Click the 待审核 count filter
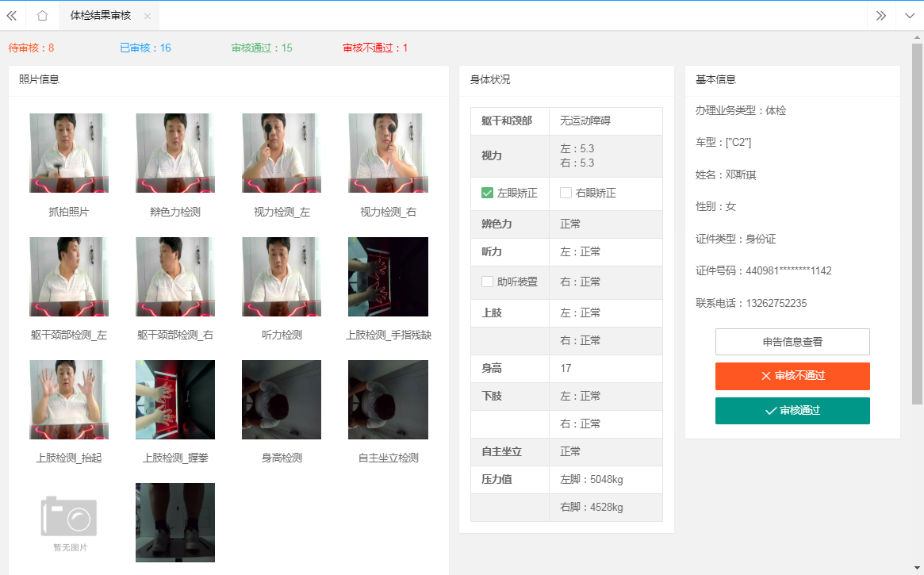924x575 pixels. [32, 48]
